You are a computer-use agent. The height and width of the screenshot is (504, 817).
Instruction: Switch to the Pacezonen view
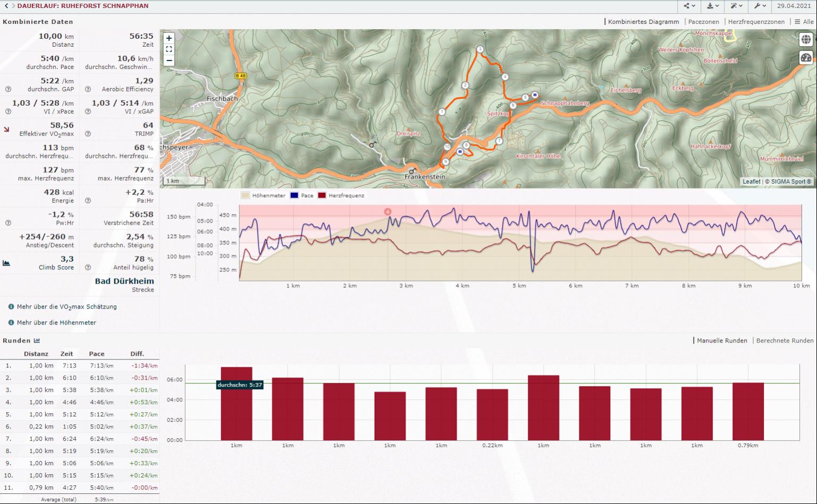[703, 22]
